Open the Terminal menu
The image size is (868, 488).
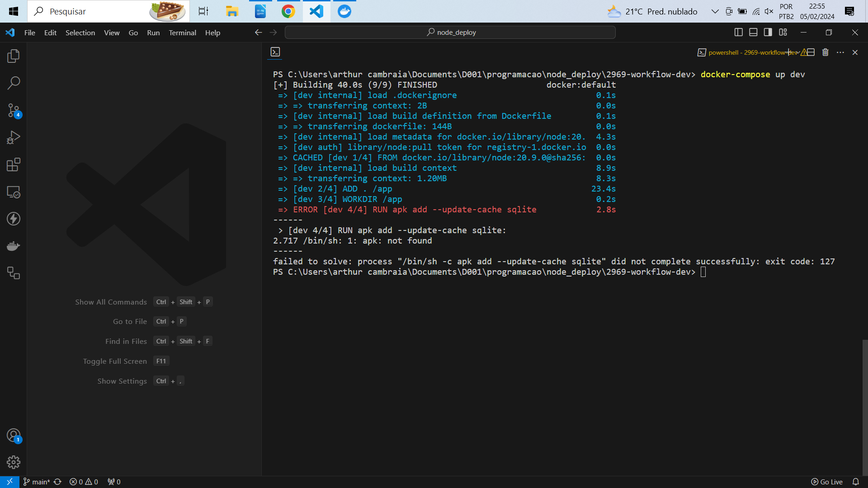(182, 32)
